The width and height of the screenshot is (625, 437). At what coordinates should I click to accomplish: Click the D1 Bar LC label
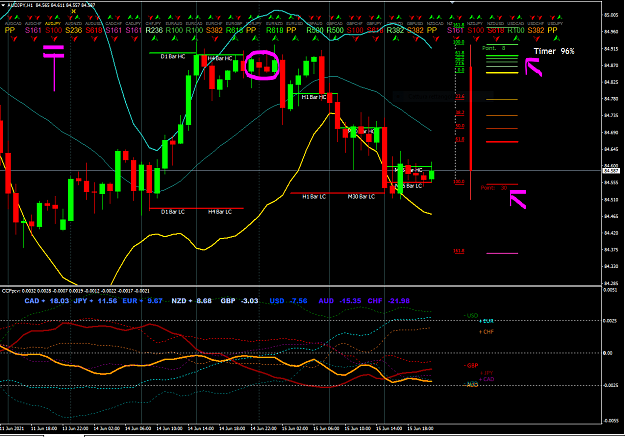point(173,212)
